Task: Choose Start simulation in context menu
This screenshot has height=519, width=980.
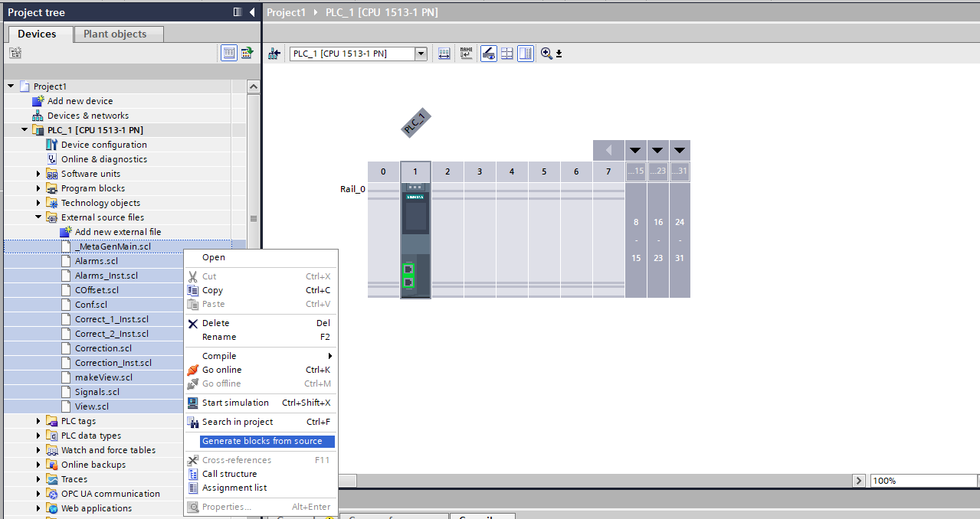Action: click(x=235, y=403)
